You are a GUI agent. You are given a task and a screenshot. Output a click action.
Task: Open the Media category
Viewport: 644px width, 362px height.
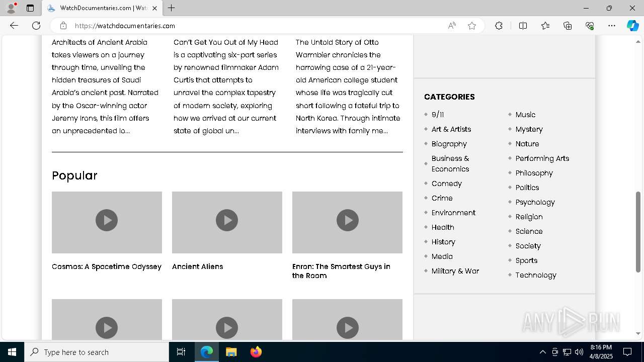tap(442, 256)
